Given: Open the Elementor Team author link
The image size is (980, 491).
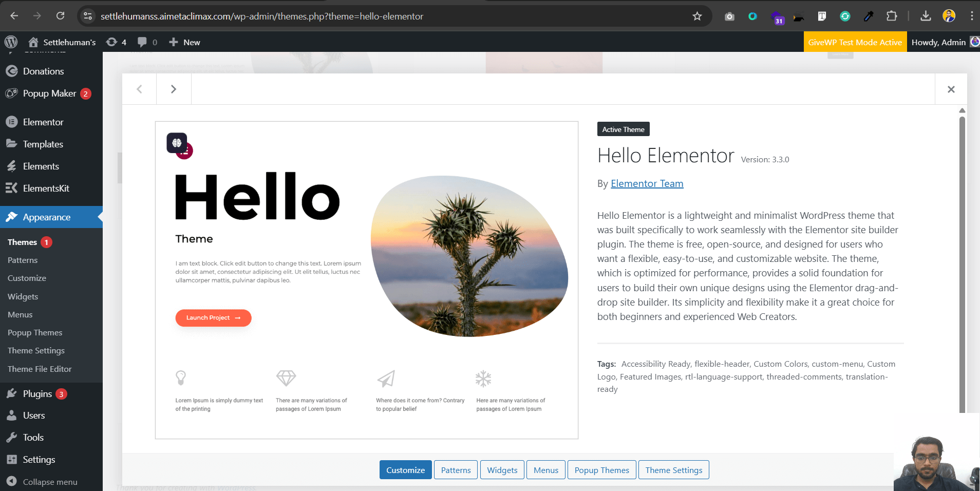Looking at the screenshot, I should click(647, 183).
